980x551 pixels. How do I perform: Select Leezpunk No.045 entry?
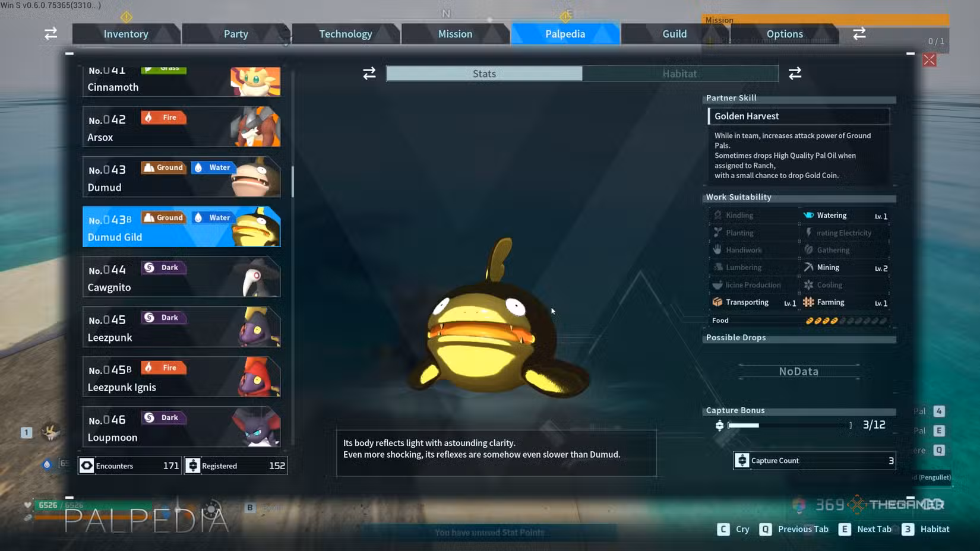[181, 327]
